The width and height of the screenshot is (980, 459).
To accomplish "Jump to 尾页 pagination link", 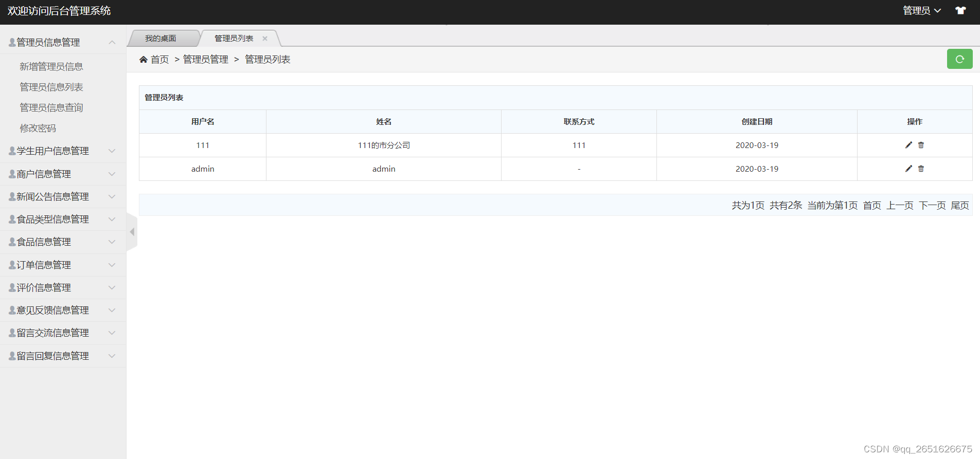I will (x=960, y=205).
